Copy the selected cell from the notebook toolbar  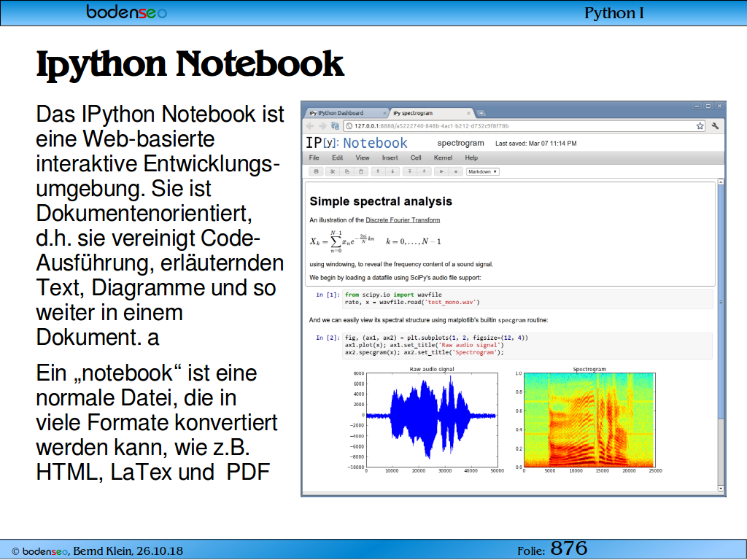(x=347, y=171)
